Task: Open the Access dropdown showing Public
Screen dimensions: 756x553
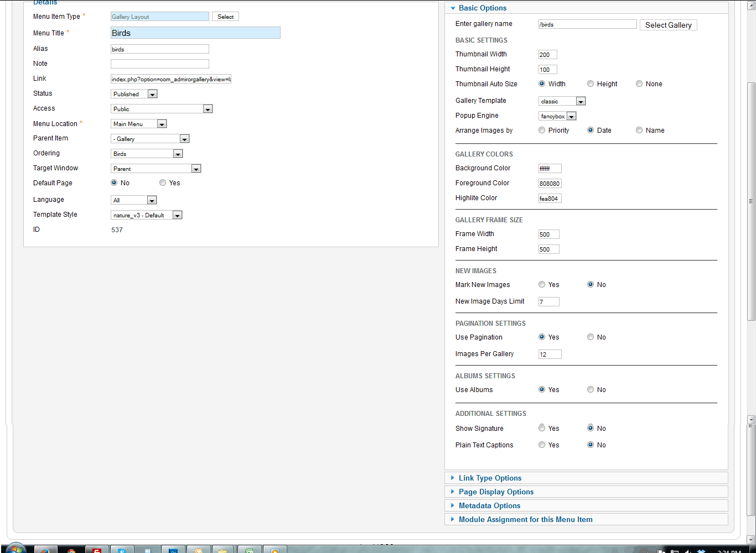Action: tap(162, 109)
